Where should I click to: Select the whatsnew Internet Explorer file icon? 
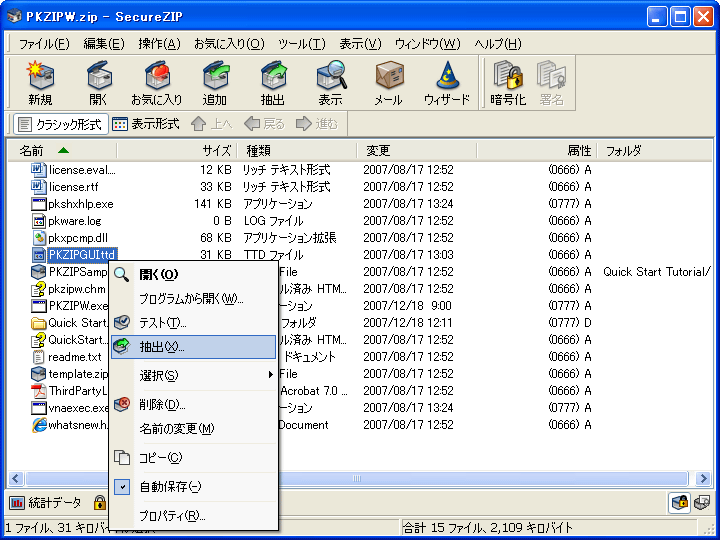[x=39, y=425]
